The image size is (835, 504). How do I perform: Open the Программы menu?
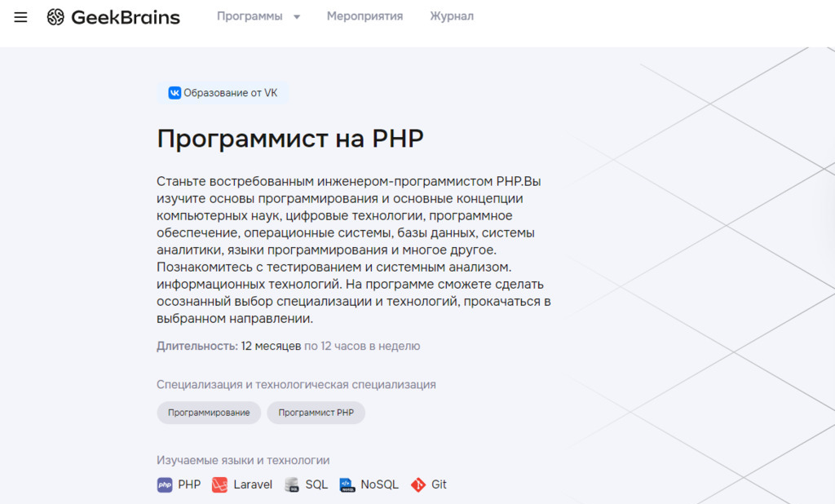click(250, 16)
